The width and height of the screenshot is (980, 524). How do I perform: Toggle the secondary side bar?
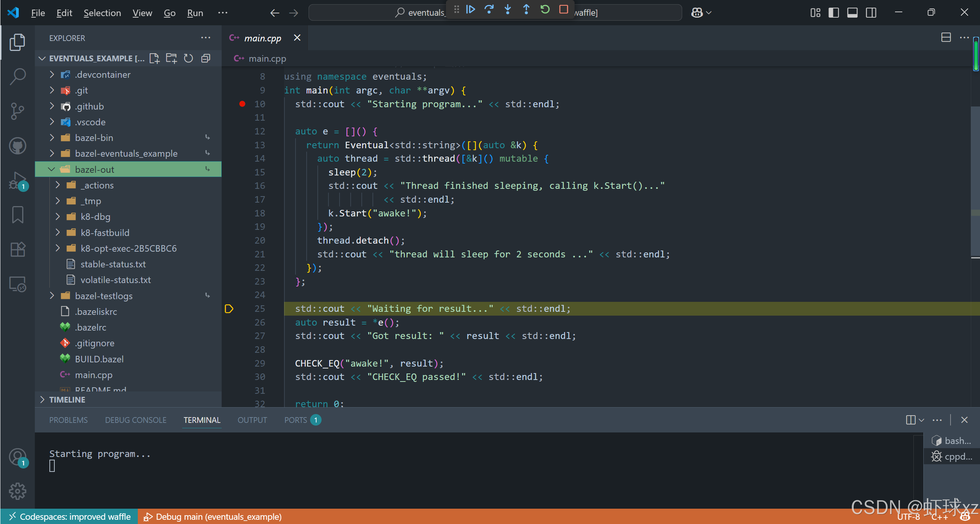(871, 13)
